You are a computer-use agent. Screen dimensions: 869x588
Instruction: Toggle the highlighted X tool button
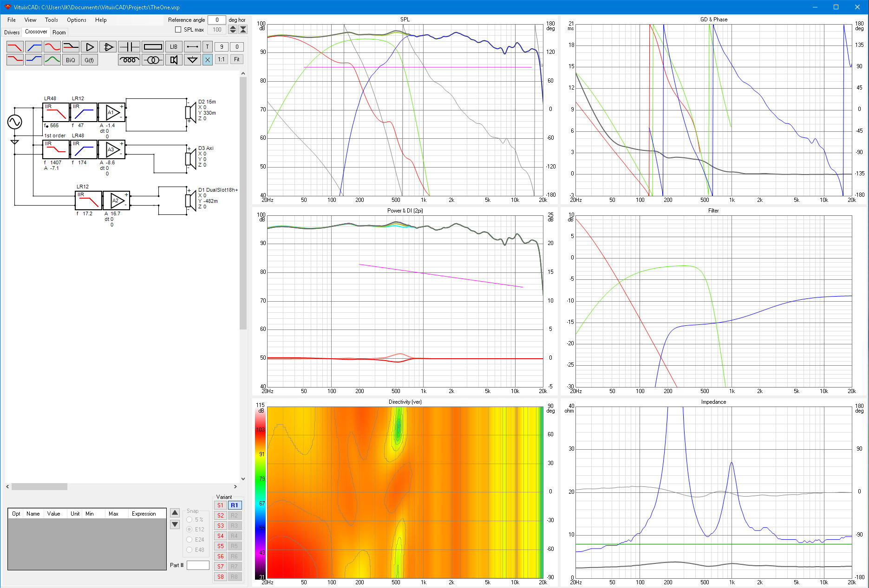pyautogui.click(x=208, y=59)
